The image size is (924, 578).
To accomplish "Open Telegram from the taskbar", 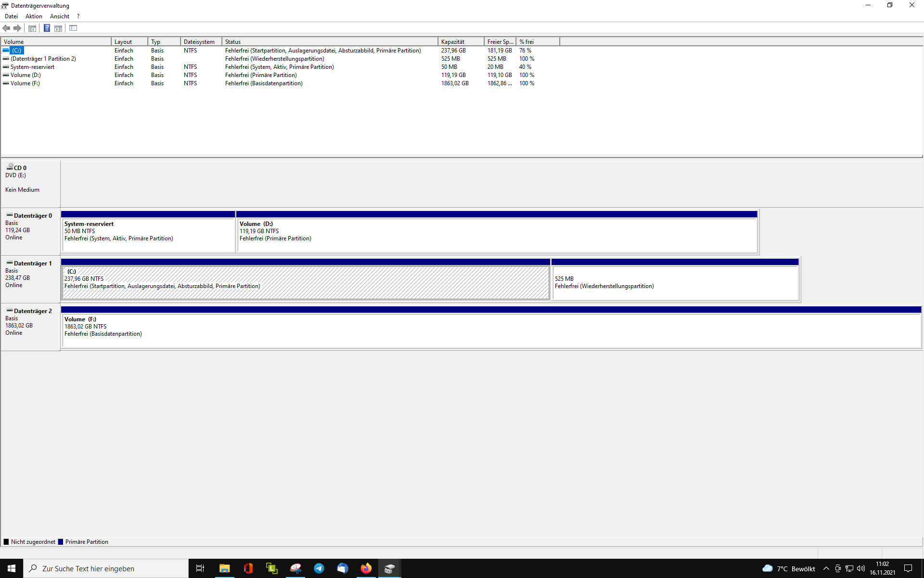I will pos(319,568).
